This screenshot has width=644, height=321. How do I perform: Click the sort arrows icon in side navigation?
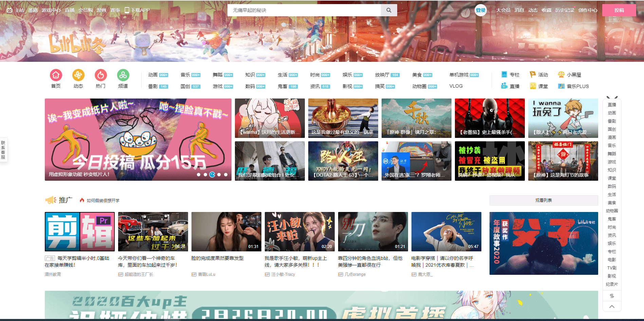point(612,296)
